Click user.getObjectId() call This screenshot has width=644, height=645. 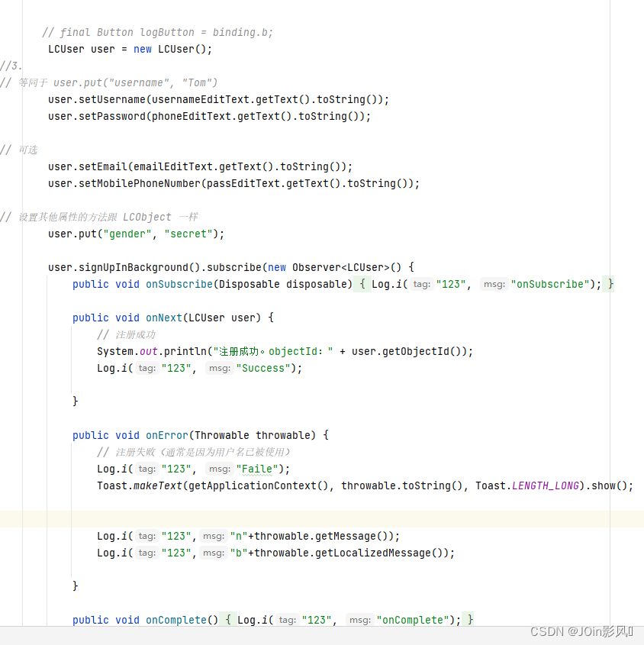pos(407,352)
